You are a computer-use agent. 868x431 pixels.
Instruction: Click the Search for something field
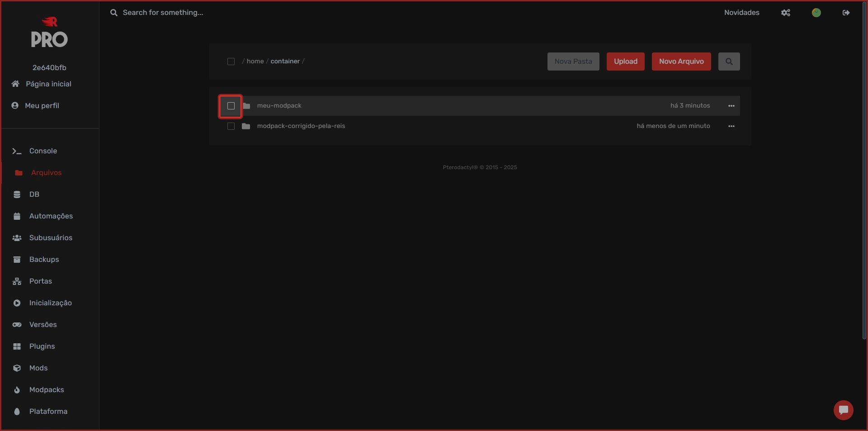pyautogui.click(x=163, y=13)
